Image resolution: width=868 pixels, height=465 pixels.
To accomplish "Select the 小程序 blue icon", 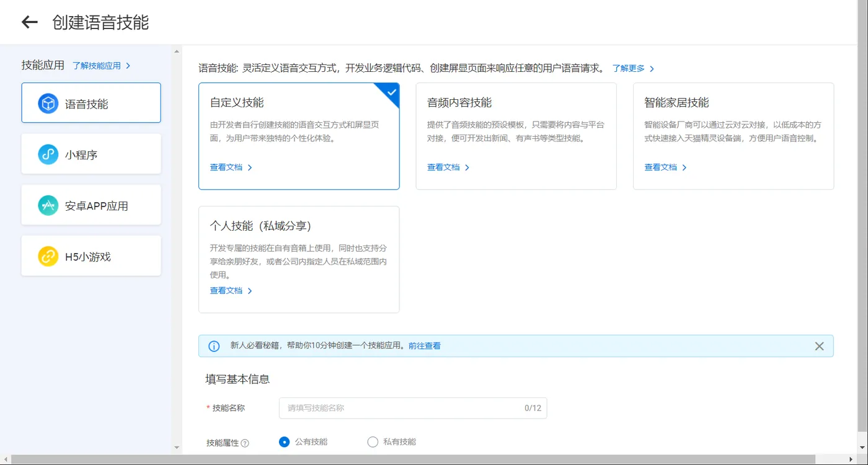I will coord(48,154).
